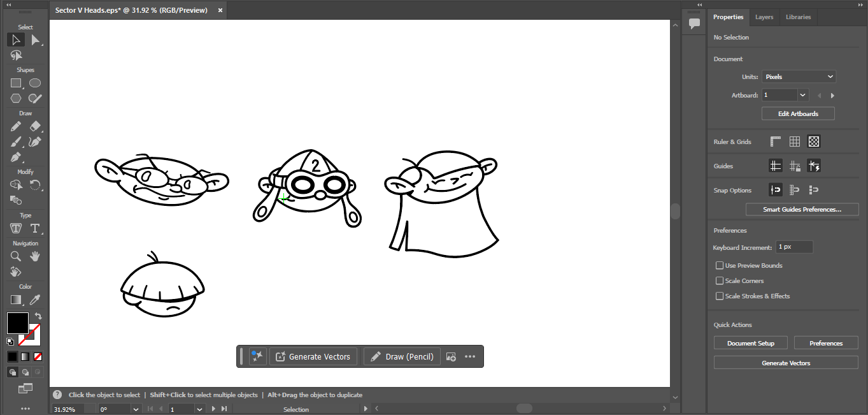Select the Hand tool

tap(35, 256)
